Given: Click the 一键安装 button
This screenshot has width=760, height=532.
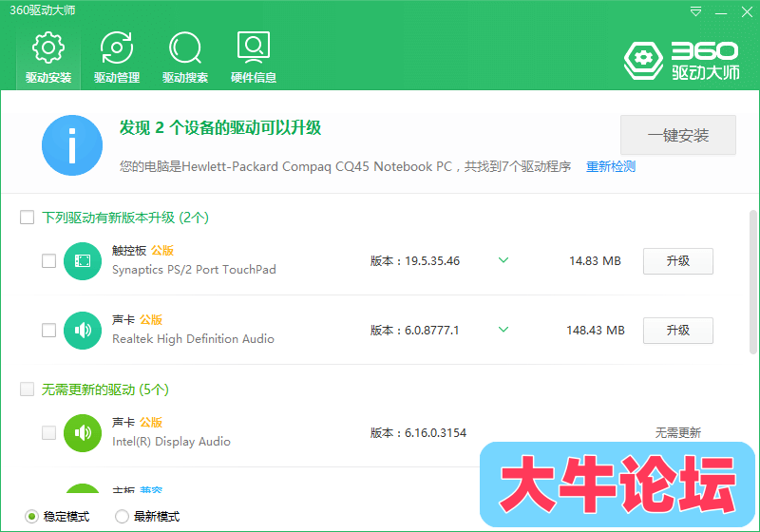Looking at the screenshot, I should (x=678, y=135).
